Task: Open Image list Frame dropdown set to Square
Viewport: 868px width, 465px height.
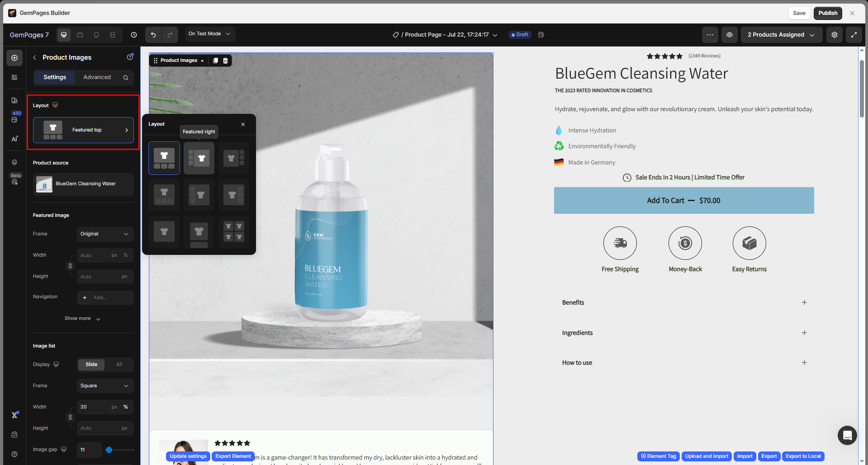Action: pyautogui.click(x=105, y=386)
